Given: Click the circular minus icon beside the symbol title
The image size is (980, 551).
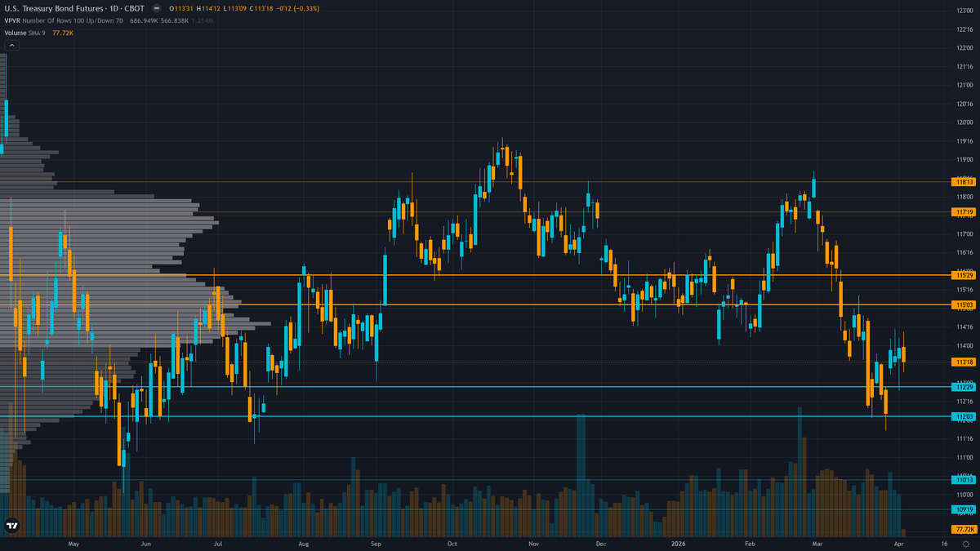Looking at the screenshot, I should [x=157, y=8].
